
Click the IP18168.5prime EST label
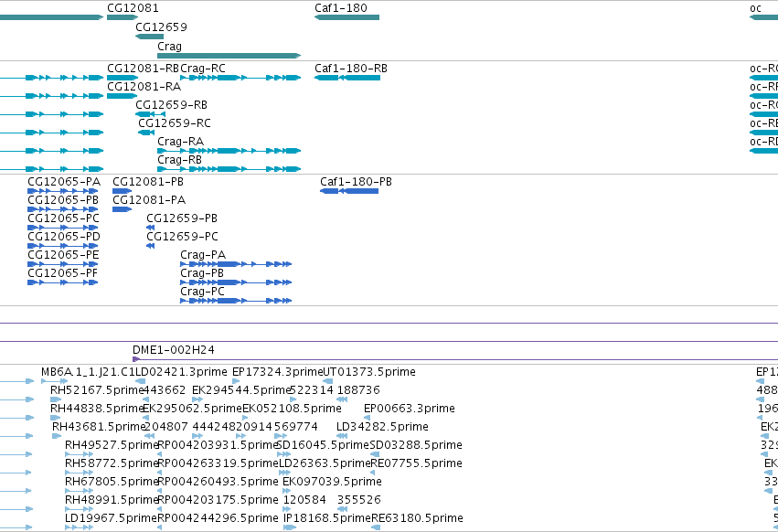pyautogui.click(x=327, y=518)
